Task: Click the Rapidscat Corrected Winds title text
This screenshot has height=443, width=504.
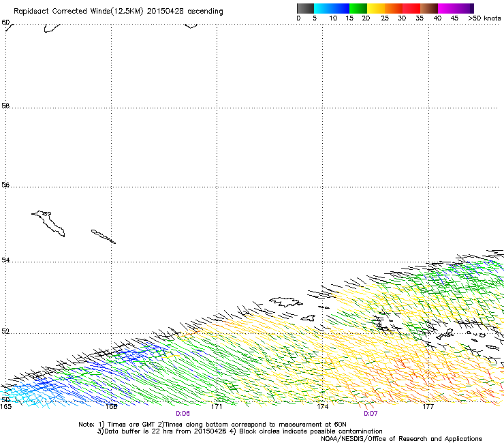Action: tap(119, 12)
